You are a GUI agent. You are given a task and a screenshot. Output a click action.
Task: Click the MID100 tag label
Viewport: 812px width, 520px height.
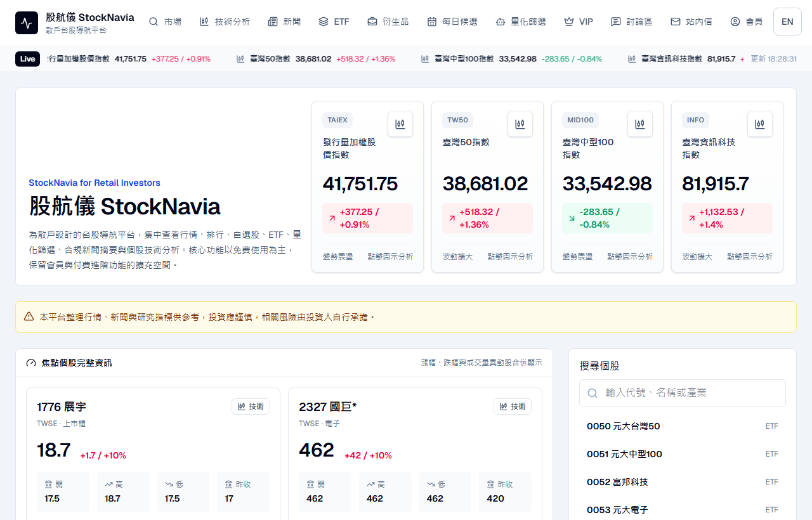[x=580, y=120]
